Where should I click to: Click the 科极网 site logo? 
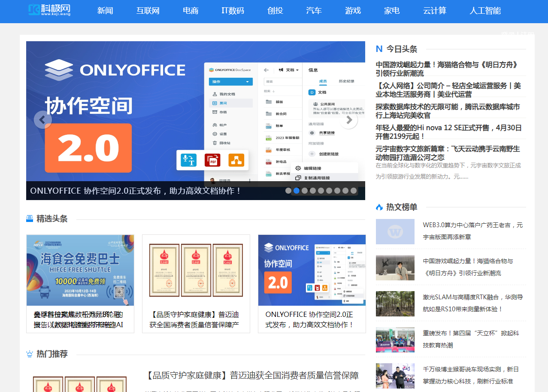(x=49, y=10)
